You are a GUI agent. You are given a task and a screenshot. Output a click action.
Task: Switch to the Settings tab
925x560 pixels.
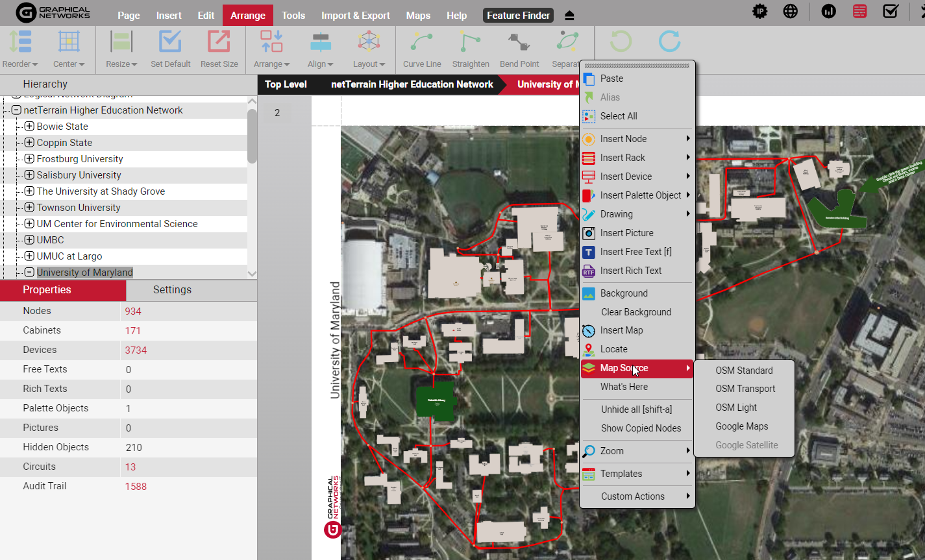point(172,290)
